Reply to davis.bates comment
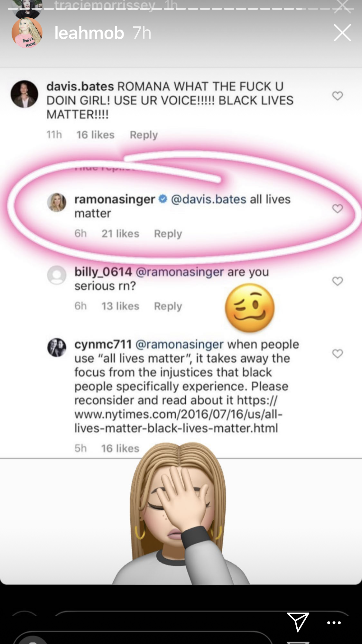Viewport: 362px width, 644px height. tap(144, 135)
